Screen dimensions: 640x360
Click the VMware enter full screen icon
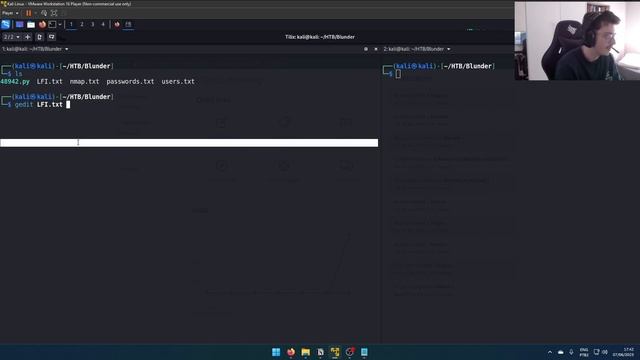(x=54, y=13)
